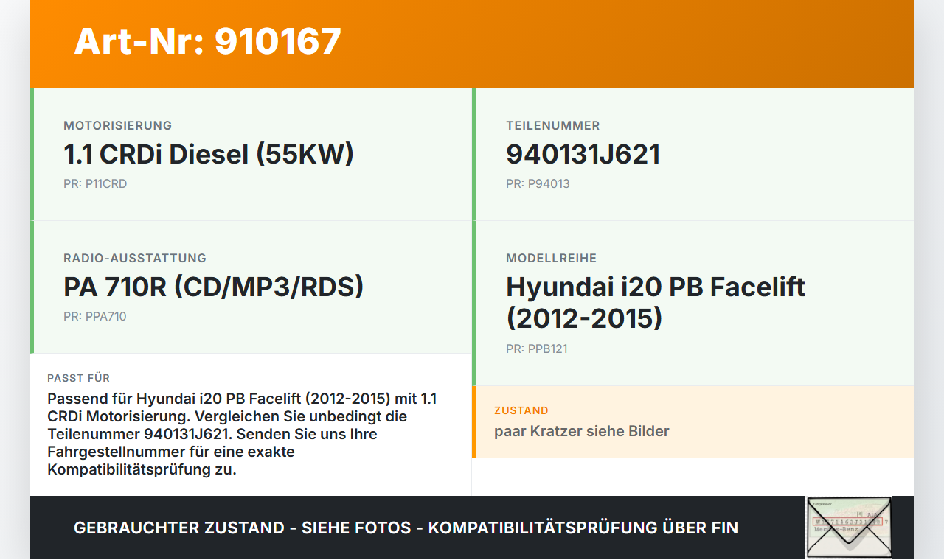The width and height of the screenshot is (944, 560).
Task: Click the 'MODELLREIHE' label
Action: (x=552, y=258)
